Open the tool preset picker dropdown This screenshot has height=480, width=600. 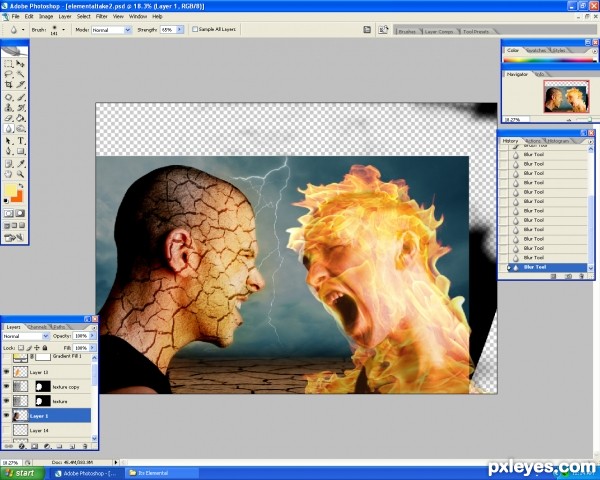coord(23,29)
